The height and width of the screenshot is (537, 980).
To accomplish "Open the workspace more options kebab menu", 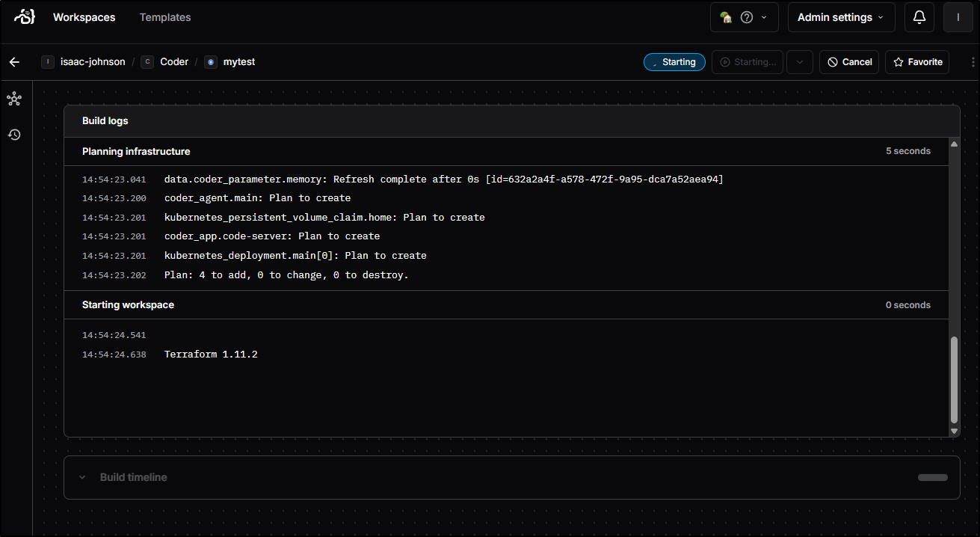I will 972,62.
